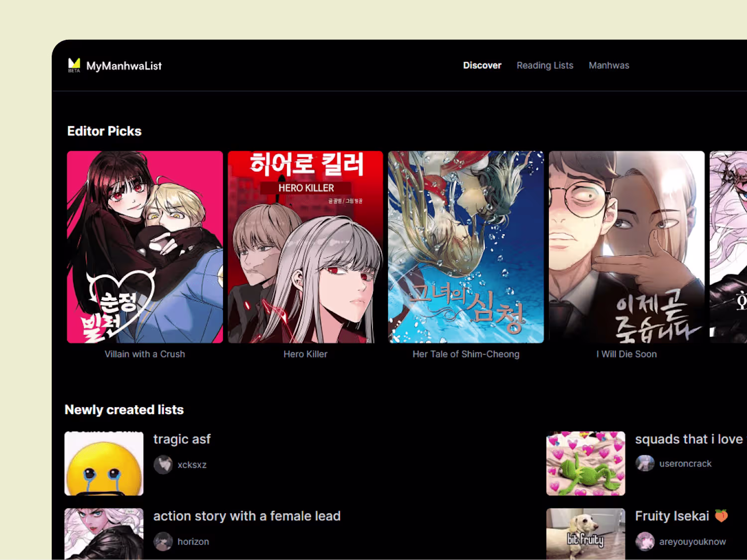Open the tragic asf list title
The height and width of the screenshot is (560, 747).
click(182, 439)
